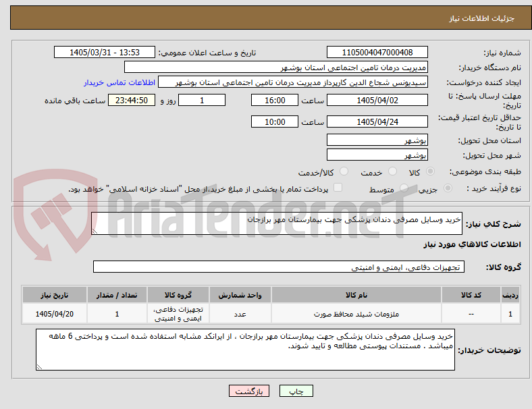This screenshot has height=409, width=532.
Task: Open the اطلاعات تماس خریدار link
Action: pyautogui.click(x=119, y=82)
